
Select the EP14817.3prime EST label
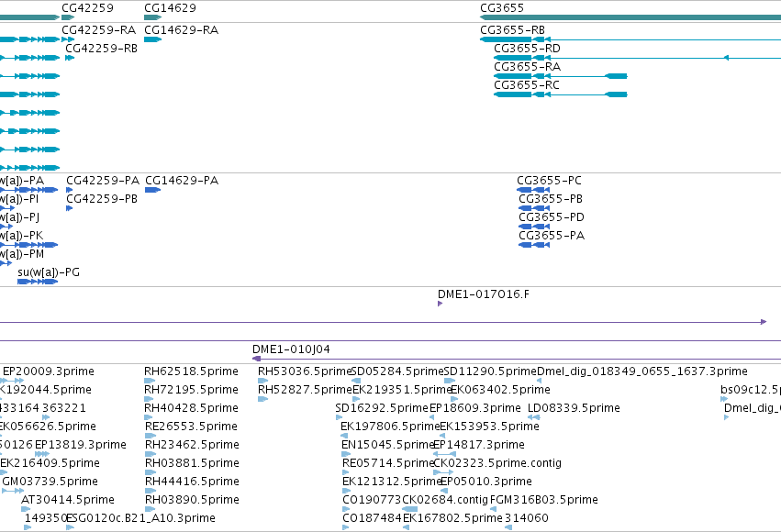tap(479, 445)
